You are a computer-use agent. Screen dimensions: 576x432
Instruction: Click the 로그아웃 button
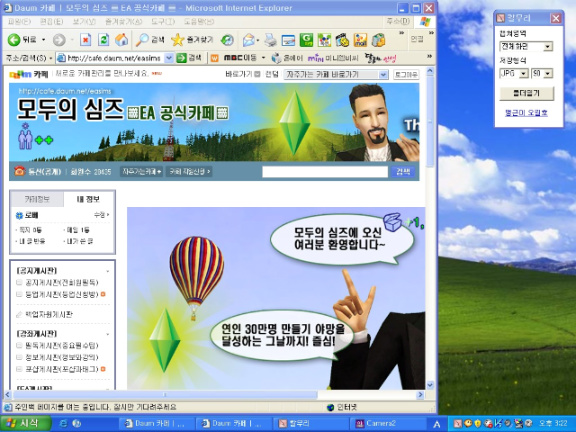406,75
